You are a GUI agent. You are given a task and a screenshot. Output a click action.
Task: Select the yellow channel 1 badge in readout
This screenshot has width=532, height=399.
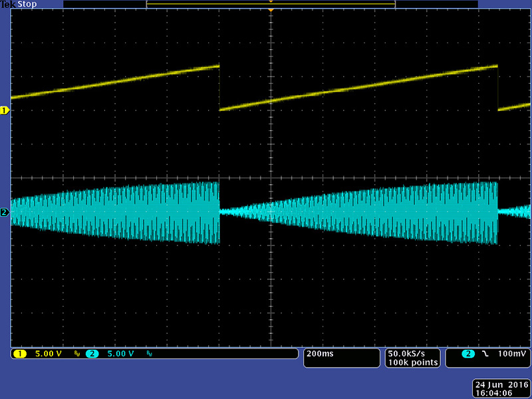pos(19,354)
